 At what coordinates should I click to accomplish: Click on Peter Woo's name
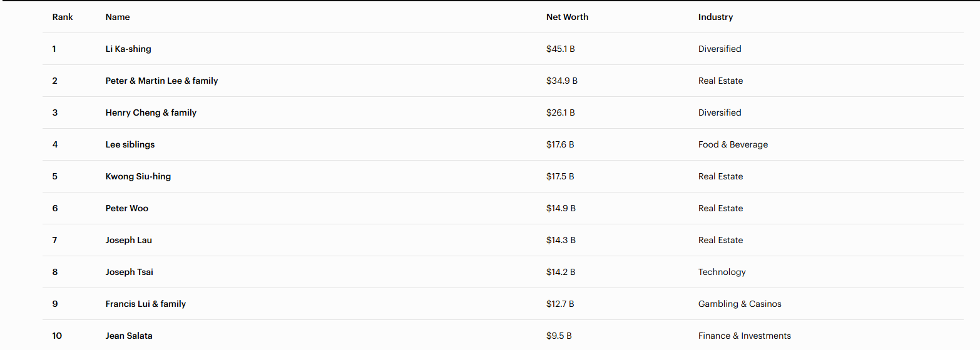point(127,208)
